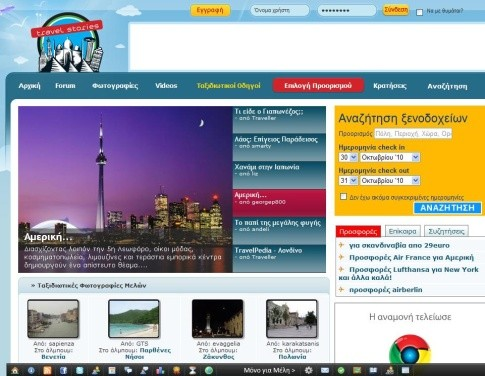Click the Facebook icon in bottom toolbar
The width and height of the screenshot is (485, 376).
pyautogui.click(x=63, y=370)
